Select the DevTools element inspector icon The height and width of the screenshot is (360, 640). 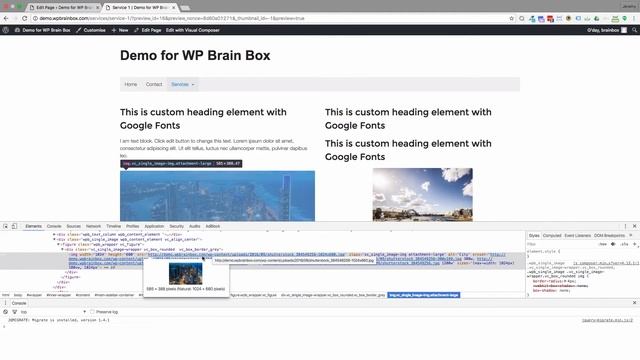click(6, 226)
